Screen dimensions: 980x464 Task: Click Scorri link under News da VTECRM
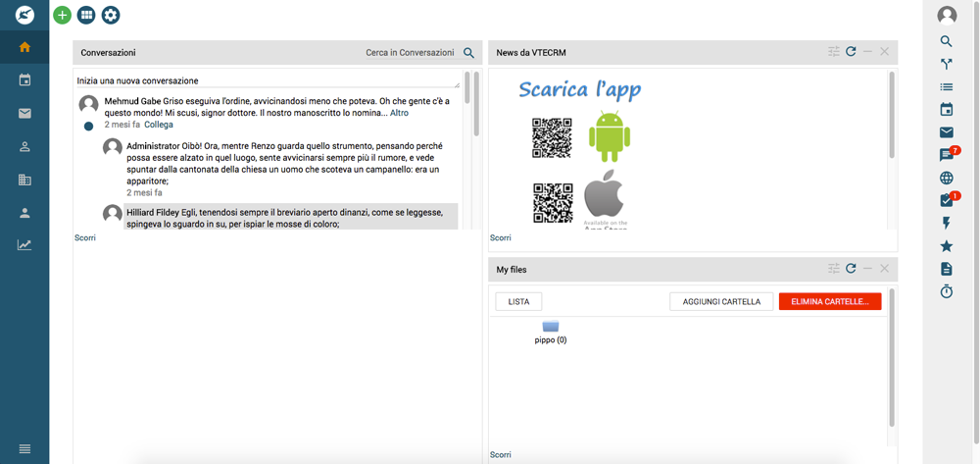tap(501, 237)
